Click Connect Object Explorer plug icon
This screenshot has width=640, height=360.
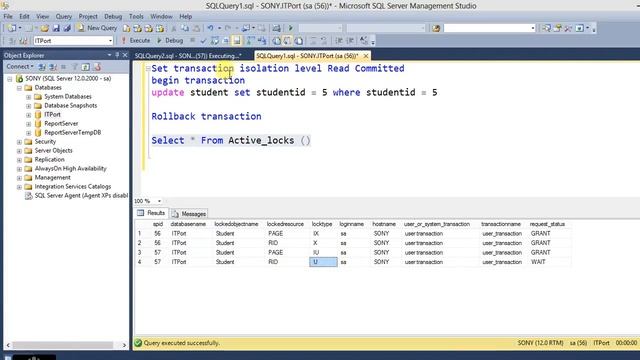coord(42,67)
